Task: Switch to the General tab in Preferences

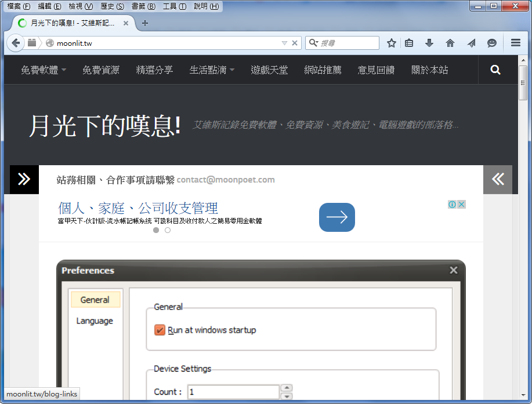Action: coord(95,299)
